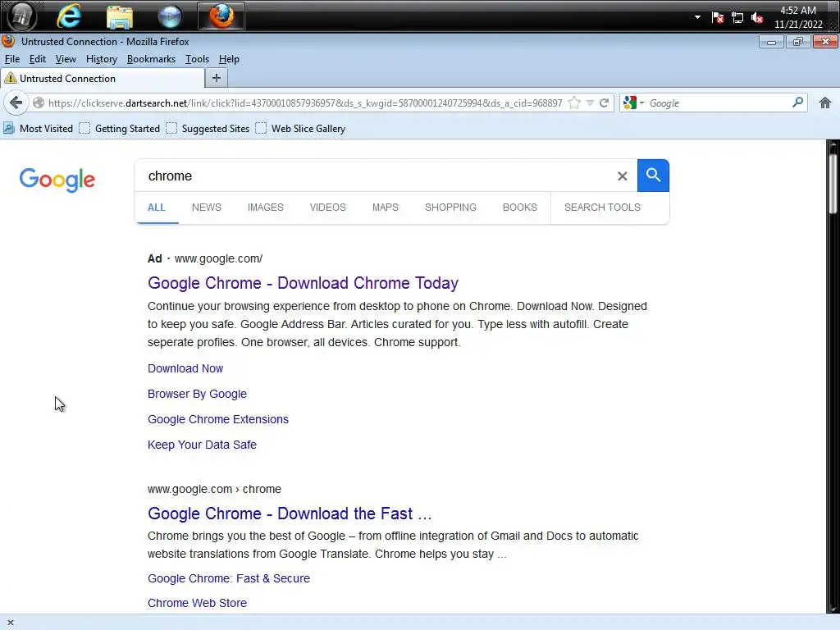Open the Tools menu
Viewport: 840px width, 630px height.
[197, 59]
